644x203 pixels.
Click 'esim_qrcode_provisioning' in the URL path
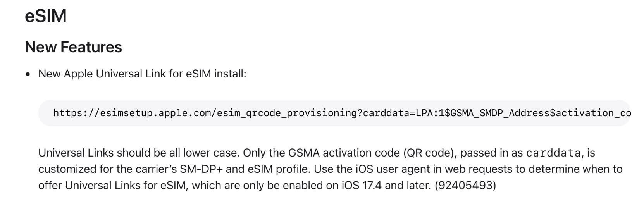click(287, 113)
